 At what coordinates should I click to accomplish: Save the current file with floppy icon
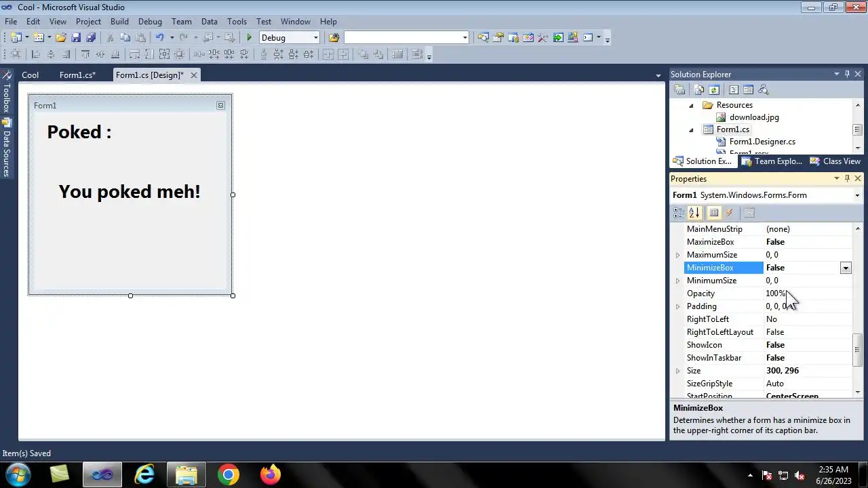click(x=76, y=38)
